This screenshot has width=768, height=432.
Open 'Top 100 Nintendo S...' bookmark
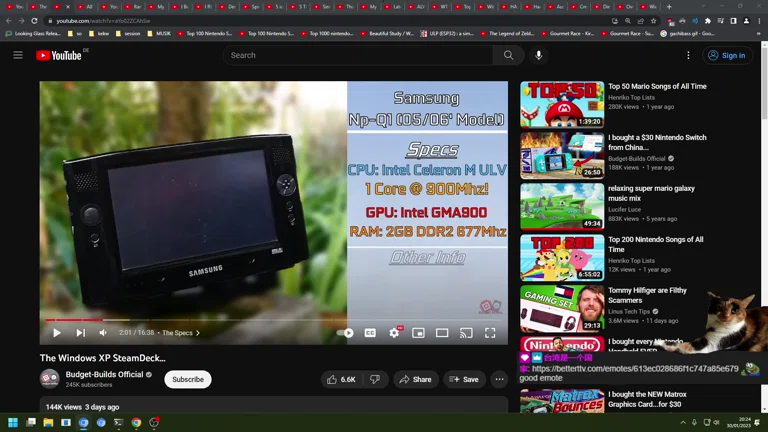(211, 33)
